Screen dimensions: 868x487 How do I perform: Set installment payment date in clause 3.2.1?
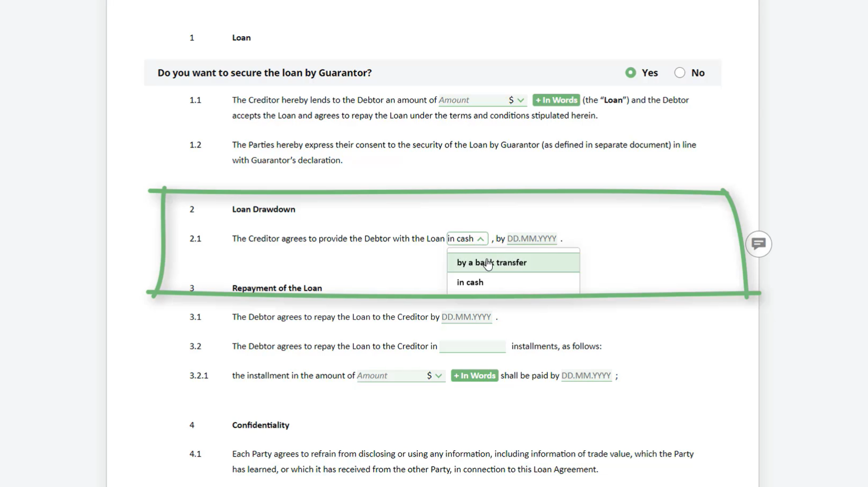586,376
